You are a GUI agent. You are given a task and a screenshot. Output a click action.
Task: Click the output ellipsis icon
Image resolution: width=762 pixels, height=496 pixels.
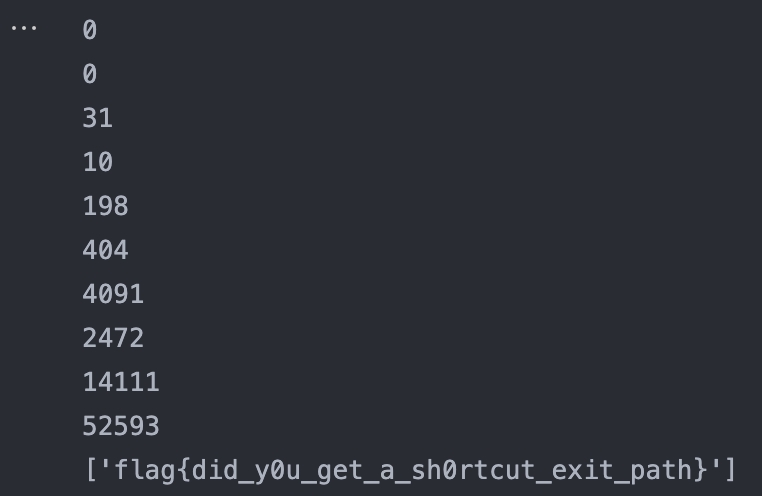coord(23,27)
